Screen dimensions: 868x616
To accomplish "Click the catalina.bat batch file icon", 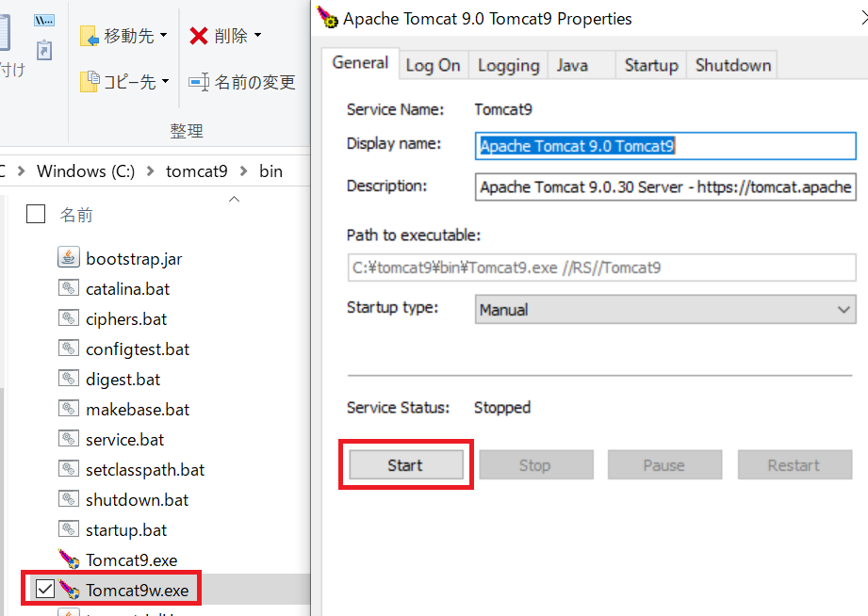I will [69, 288].
